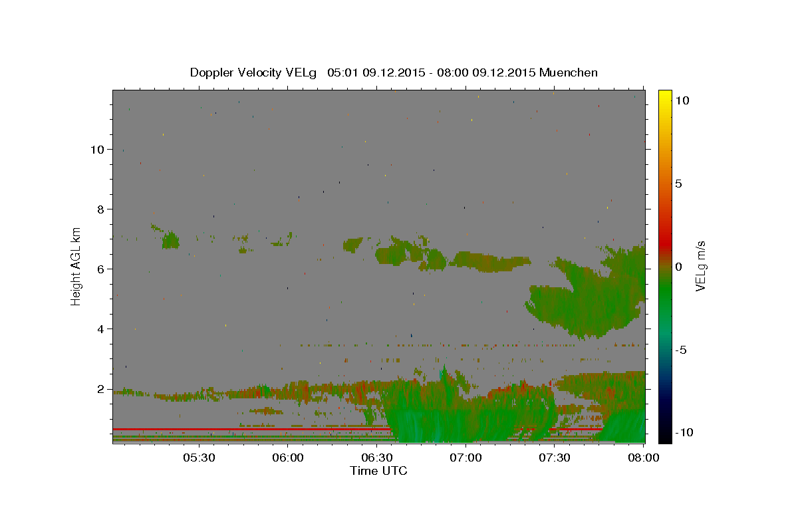
Task: Click the 06:30 time tick label
Action: pyautogui.click(x=377, y=458)
